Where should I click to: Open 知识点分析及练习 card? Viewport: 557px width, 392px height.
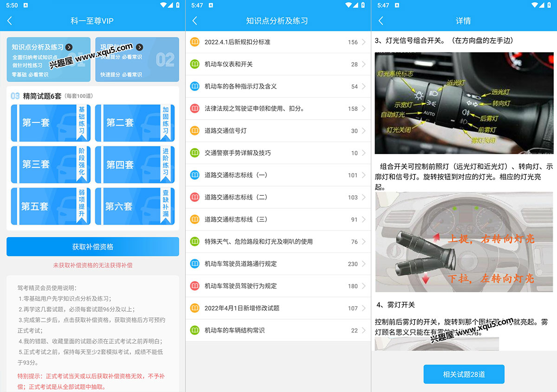[49, 59]
